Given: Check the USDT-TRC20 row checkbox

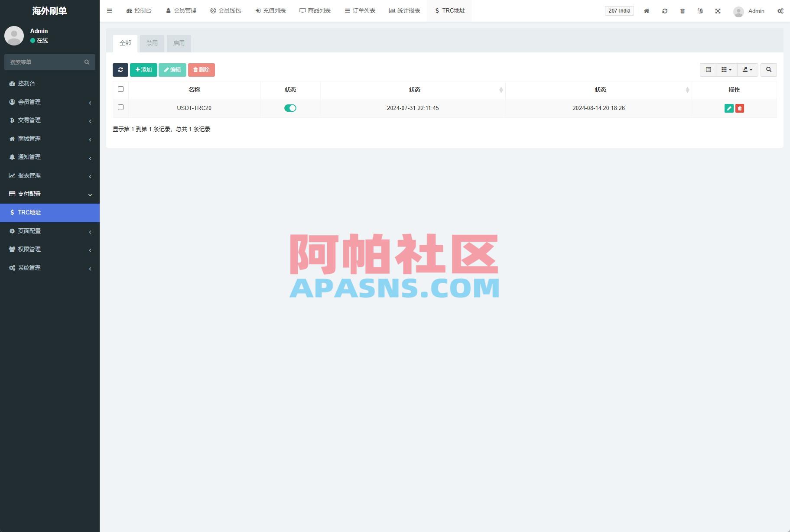Looking at the screenshot, I should coord(120,107).
